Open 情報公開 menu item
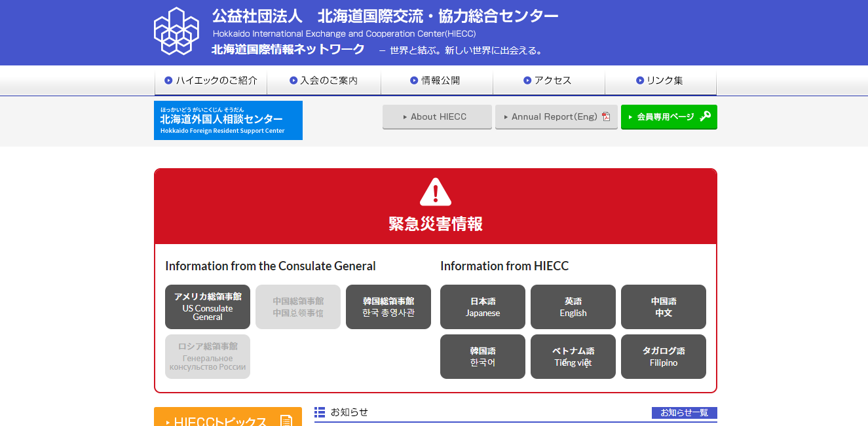This screenshot has height=426, width=868. pyautogui.click(x=436, y=80)
